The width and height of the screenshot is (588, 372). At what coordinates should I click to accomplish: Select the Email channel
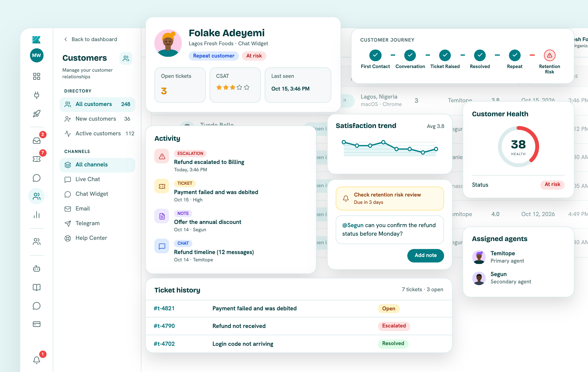[x=98, y=209]
